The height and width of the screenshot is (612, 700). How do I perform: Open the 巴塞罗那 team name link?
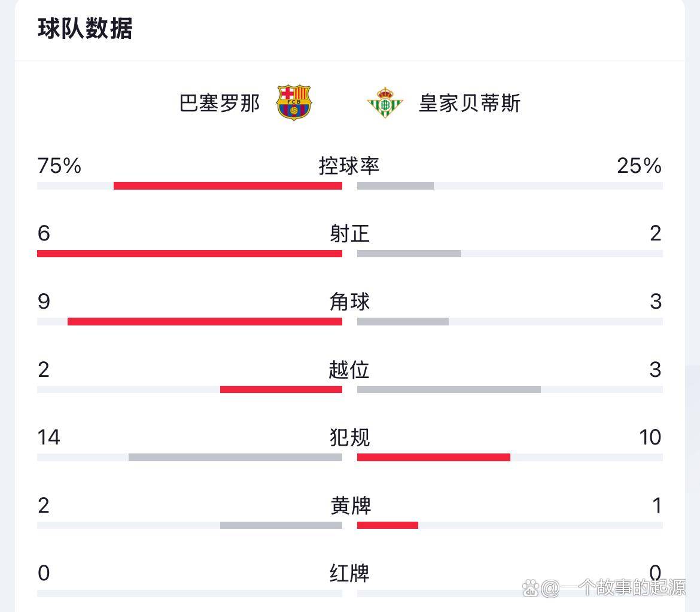pos(220,103)
